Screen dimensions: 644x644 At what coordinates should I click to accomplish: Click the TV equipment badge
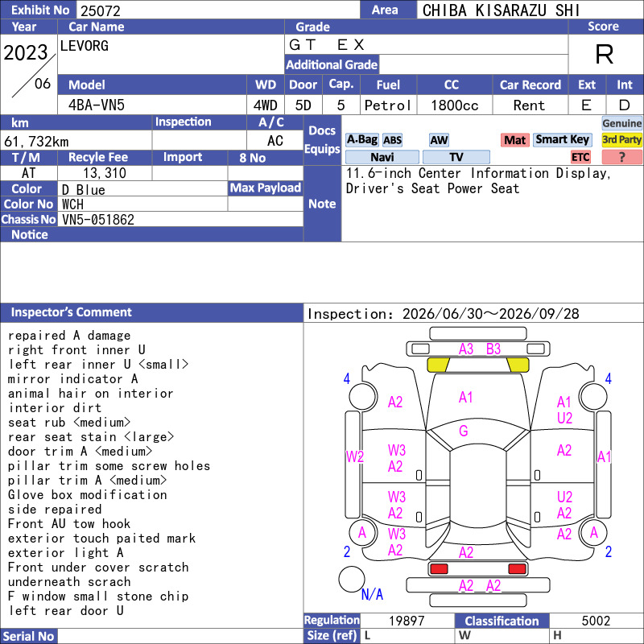[x=456, y=157]
